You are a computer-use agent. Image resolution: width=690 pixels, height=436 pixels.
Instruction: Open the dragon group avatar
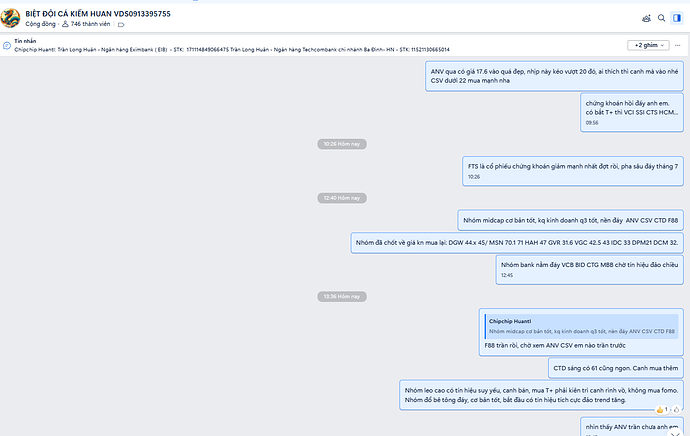(10, 18)
